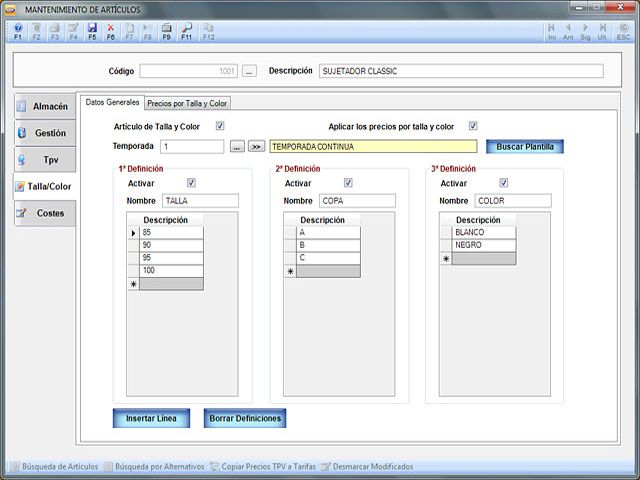640x480 pixels.
Task: Select the 95 row in TALLA list
Action: point(171,258)
